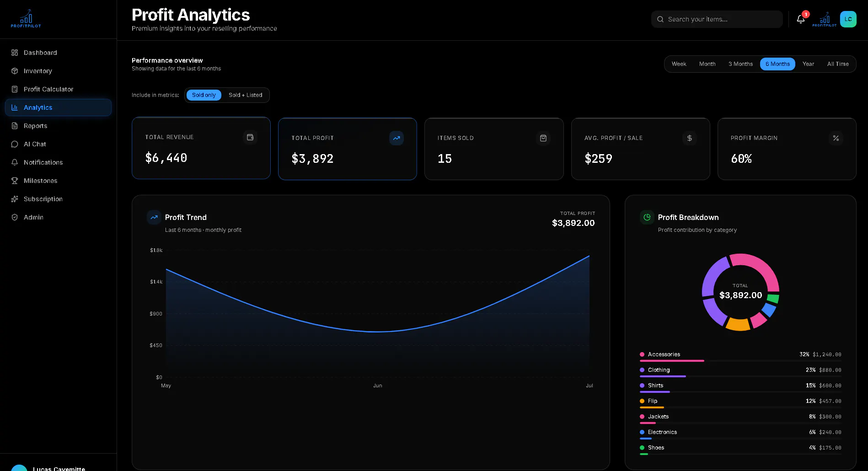Open the Reports page
Screen dimensions: 868x471
(x=58, y=126)
